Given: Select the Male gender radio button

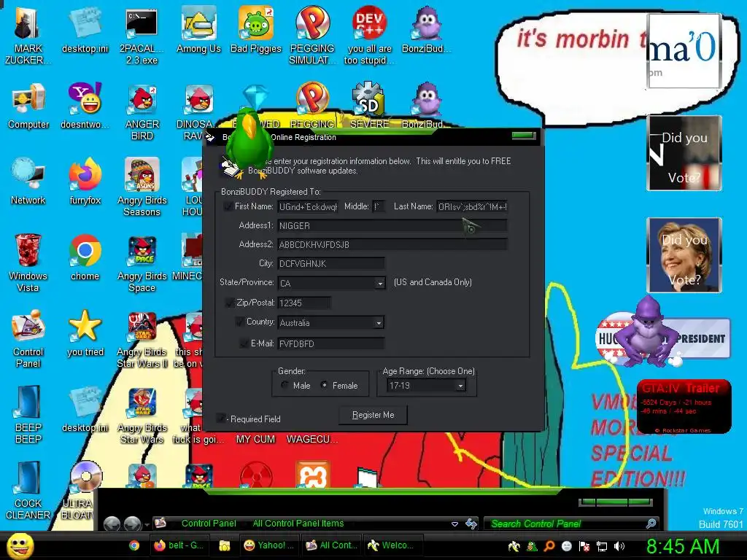Looking at the screenshot, I should coord(285,385).
